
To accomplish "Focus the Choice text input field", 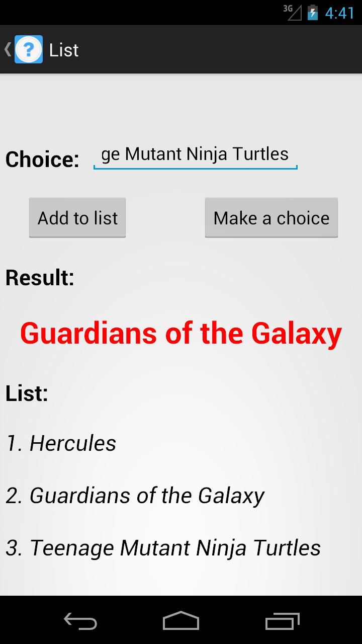I will (x=195, y=155).
